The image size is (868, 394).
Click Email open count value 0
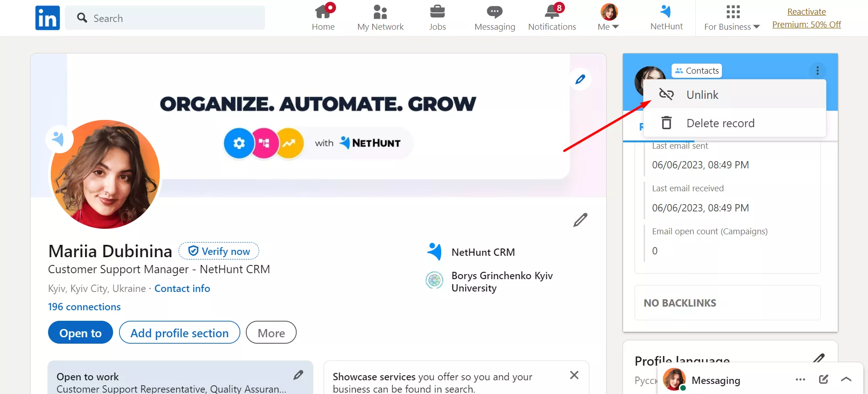point(655,251)
